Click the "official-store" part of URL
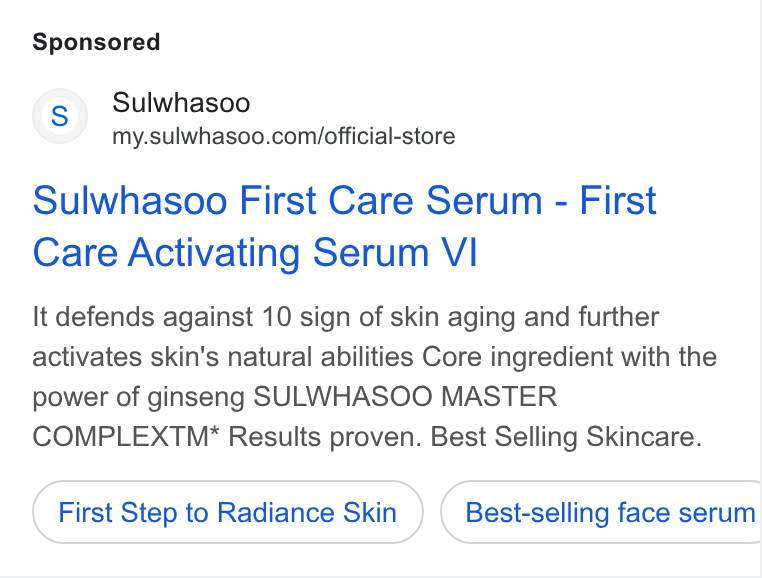The height and width of the screenshot is (578, 762). (x=390, y=136)
